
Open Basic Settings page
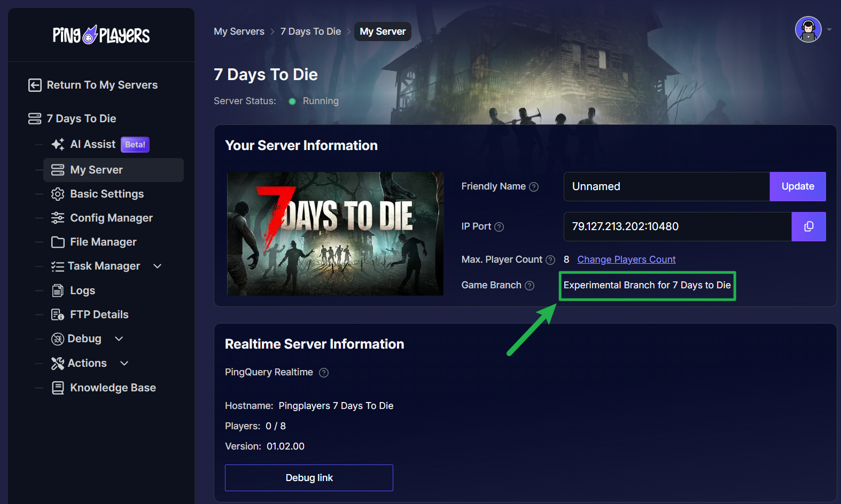107,194
